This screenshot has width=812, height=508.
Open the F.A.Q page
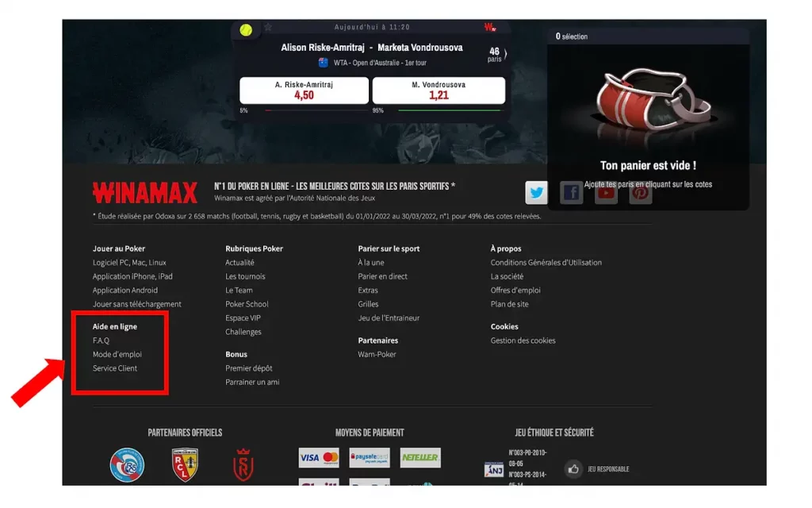pyautogui.click(x=101, y=340)
